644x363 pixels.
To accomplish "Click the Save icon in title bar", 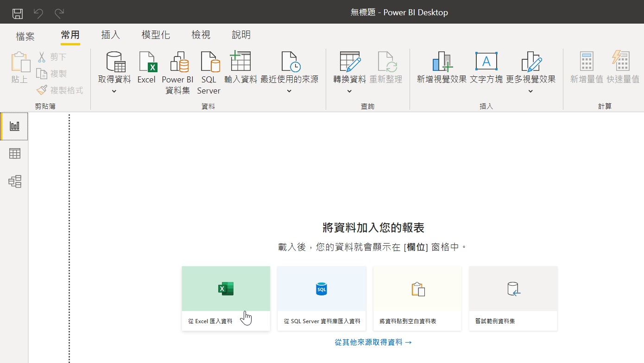I will [18, 13].
